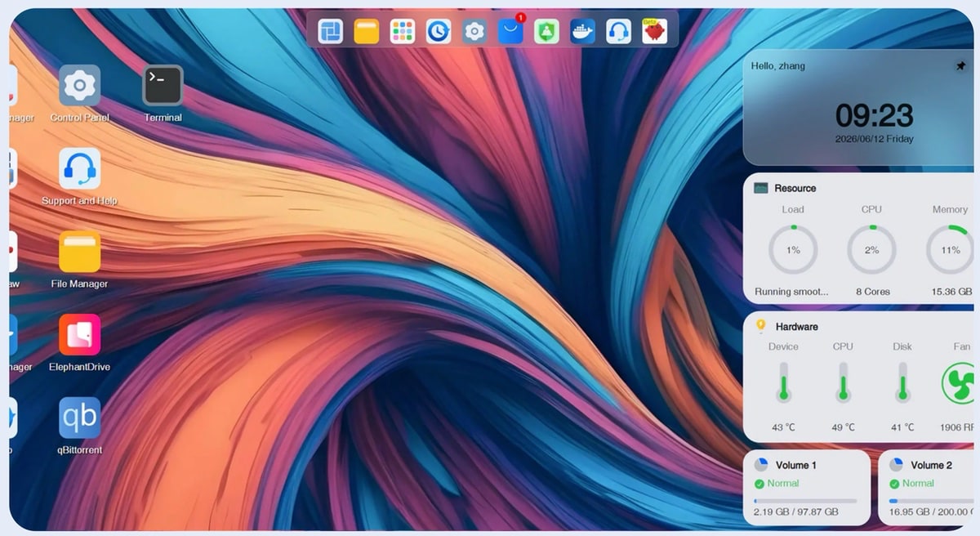This screenshot has width=980, height=536.
Task: Pin the clock widget with pin icon
Action: click(960, 66)
